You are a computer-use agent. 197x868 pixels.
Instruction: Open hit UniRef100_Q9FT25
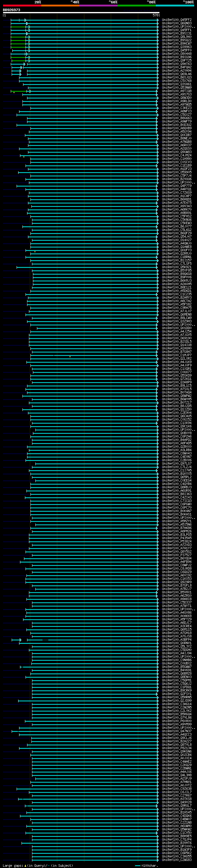tap(177, 60)
